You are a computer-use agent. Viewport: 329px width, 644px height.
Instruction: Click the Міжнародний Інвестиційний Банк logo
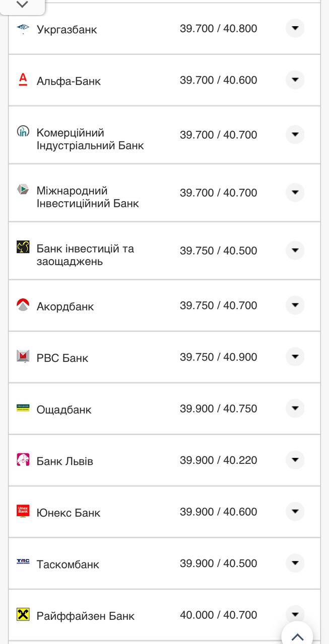click(x=22, y=191)
